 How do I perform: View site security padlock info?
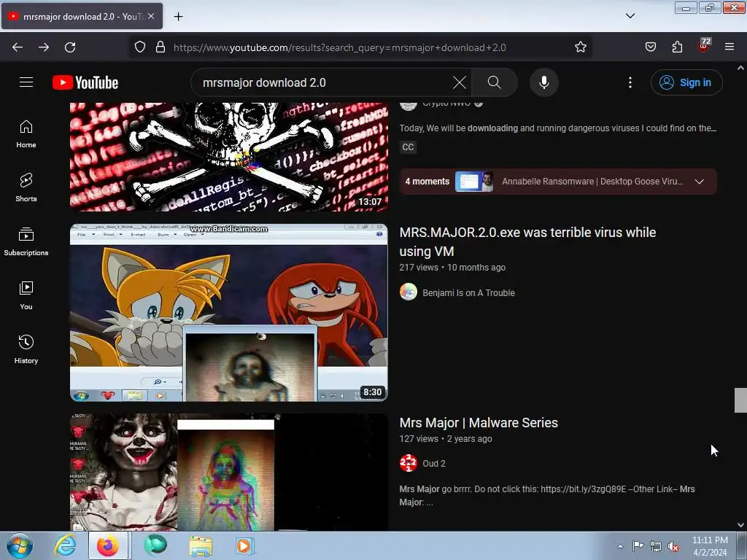pyautogui.click(x=160, y=47)
